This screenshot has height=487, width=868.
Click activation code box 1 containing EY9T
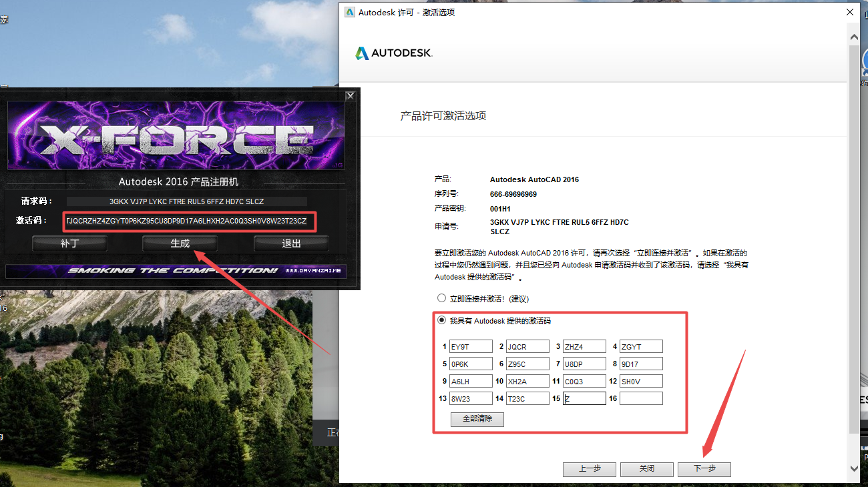(x=470, y=346)
